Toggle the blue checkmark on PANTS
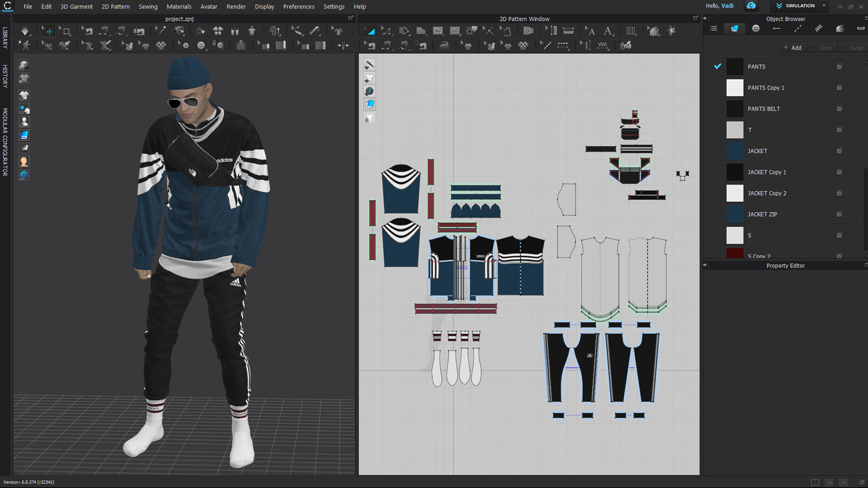 coord(718,66)
